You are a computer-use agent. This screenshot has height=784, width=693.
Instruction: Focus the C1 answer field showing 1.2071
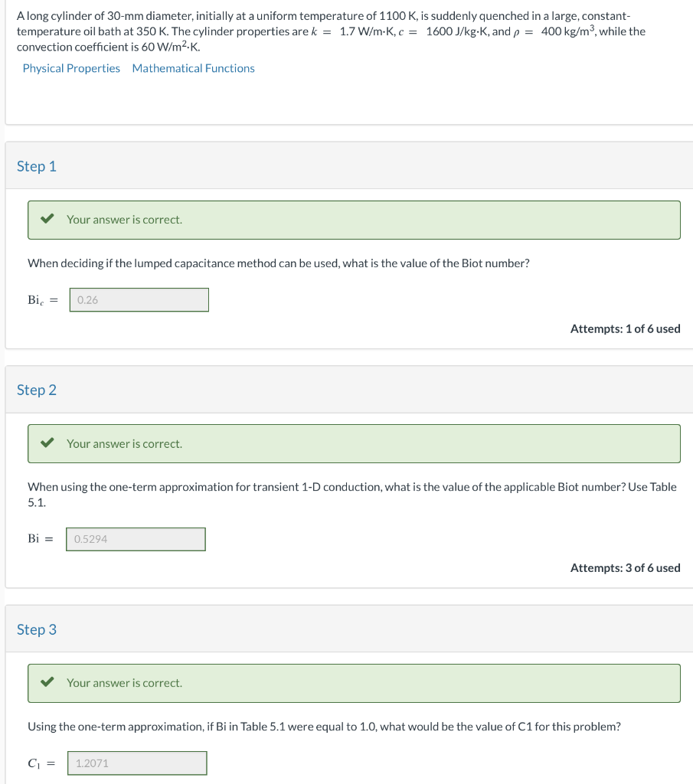click(x=137, y=763)
